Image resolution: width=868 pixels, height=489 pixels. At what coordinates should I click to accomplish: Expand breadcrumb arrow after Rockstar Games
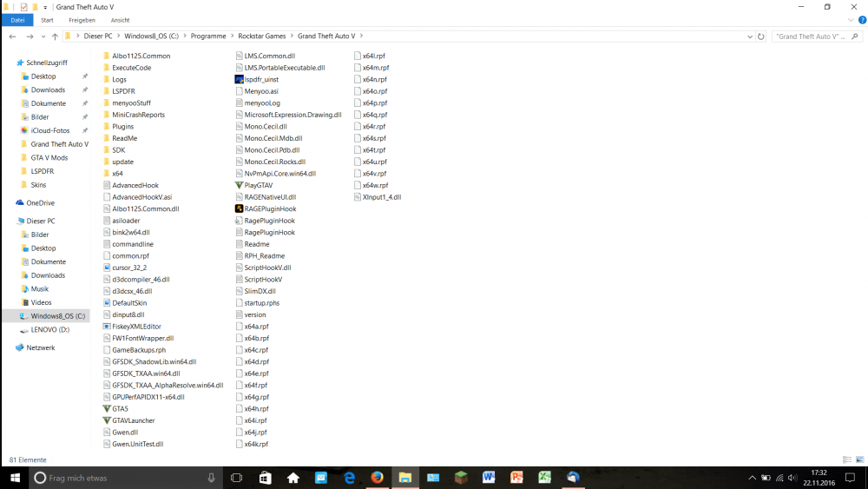(x=292, y=36)
